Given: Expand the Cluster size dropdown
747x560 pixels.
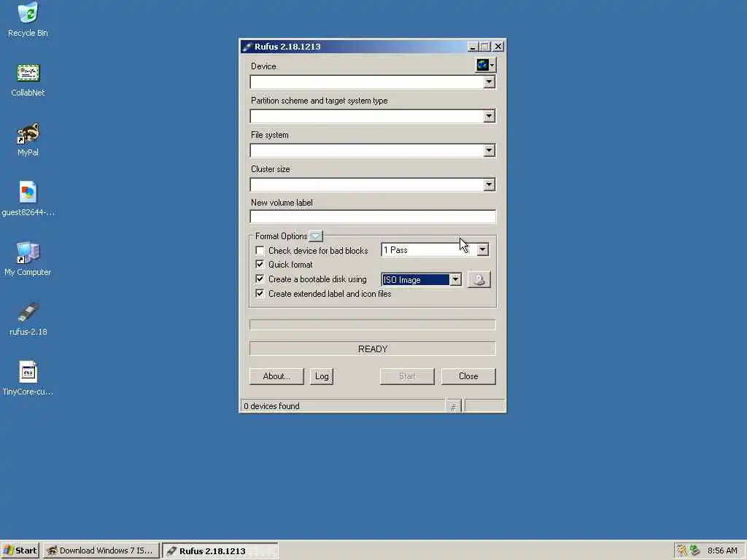Looking at the screenshot, I should [489, 184].
